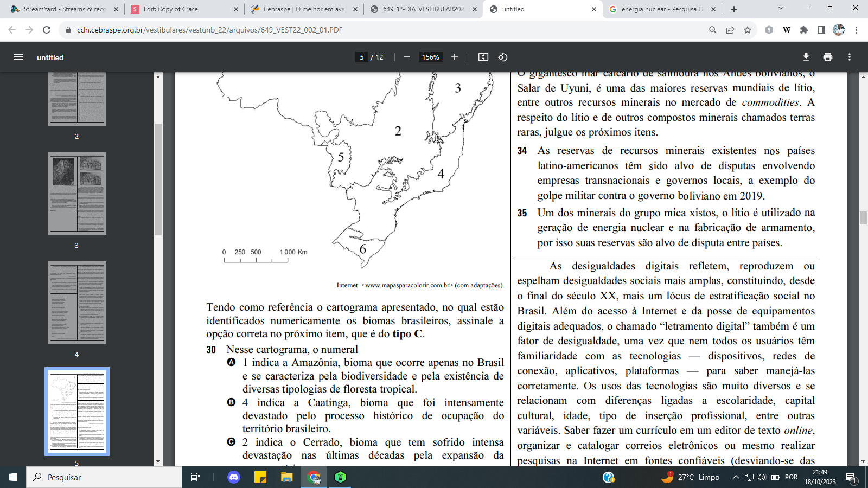Go back to previous page in browser
This screenshot has width=868, height=488.
tap(12, 30)
